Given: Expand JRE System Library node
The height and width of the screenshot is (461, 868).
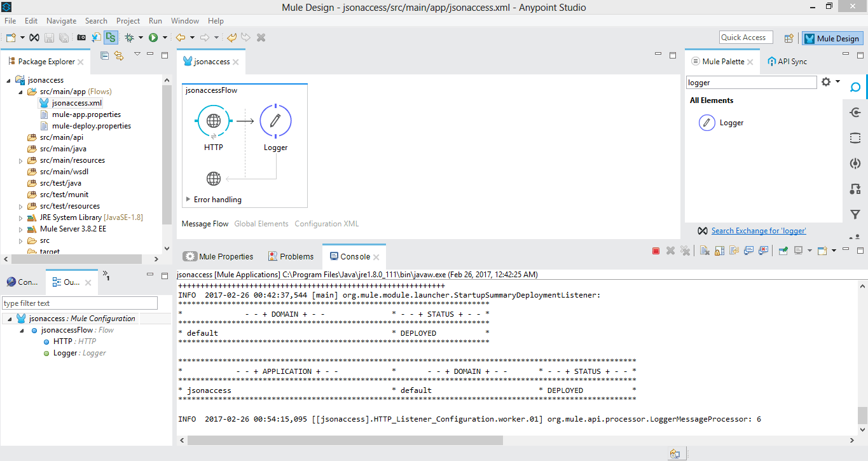Looking at the screenshot, I should (x=21, y=218).
